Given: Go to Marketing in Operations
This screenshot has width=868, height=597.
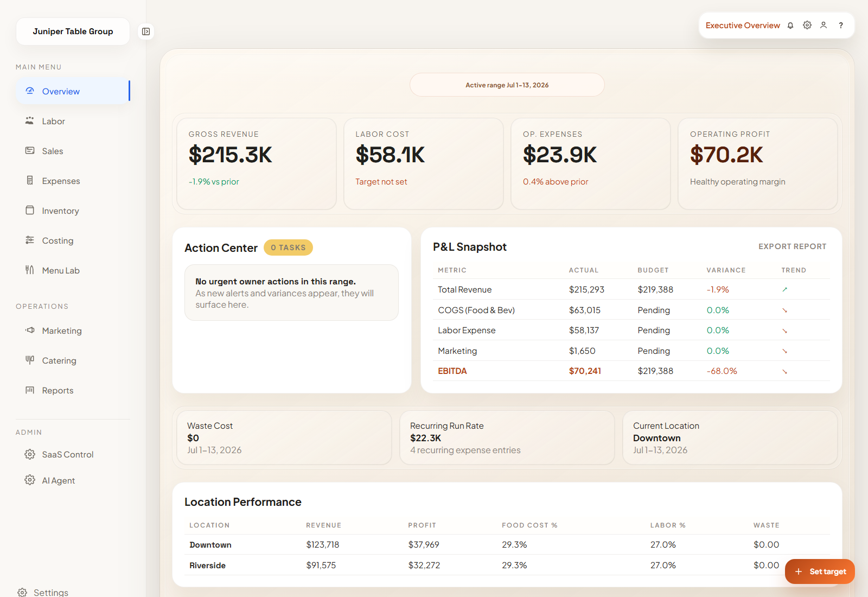Looking at the screenshot, I should click(x=73, y=331).
